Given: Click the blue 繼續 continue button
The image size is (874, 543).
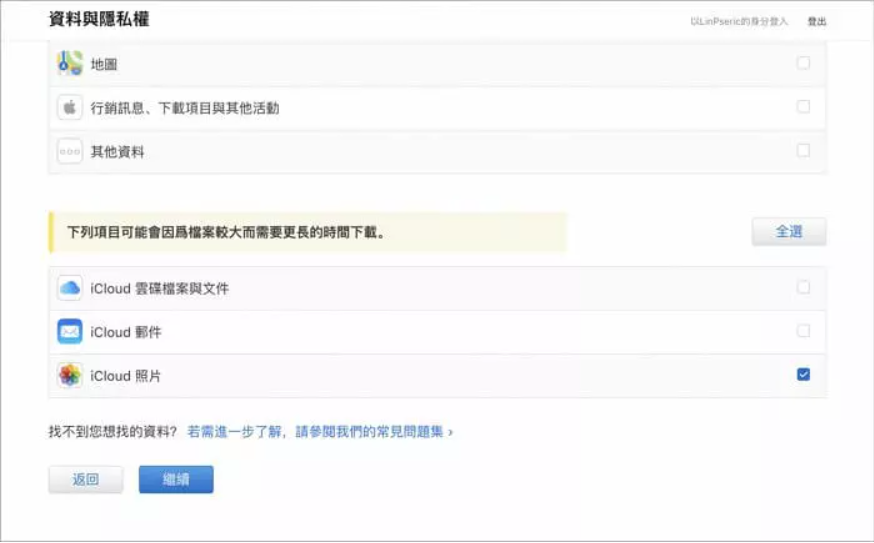Looking at the screenshot, I should coord(176,479).
